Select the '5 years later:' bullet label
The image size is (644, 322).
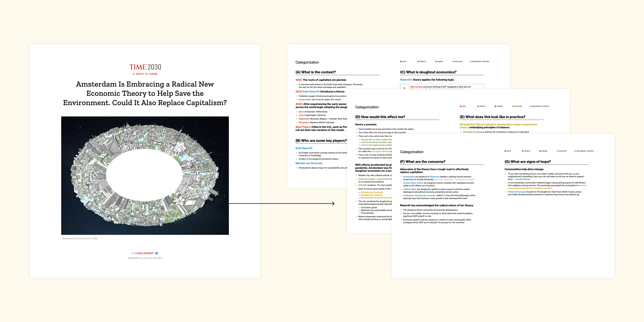tap(305, 99)
